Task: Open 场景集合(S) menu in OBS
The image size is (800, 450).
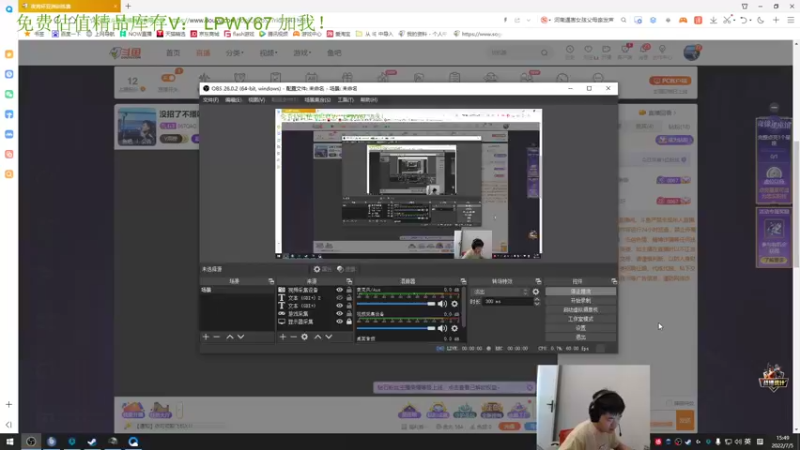Action: pos(317,100)
